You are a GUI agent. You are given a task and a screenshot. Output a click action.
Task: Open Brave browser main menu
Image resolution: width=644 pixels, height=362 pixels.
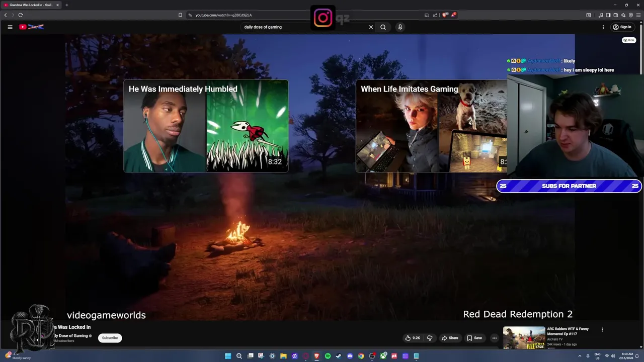[x=638, y=15]
